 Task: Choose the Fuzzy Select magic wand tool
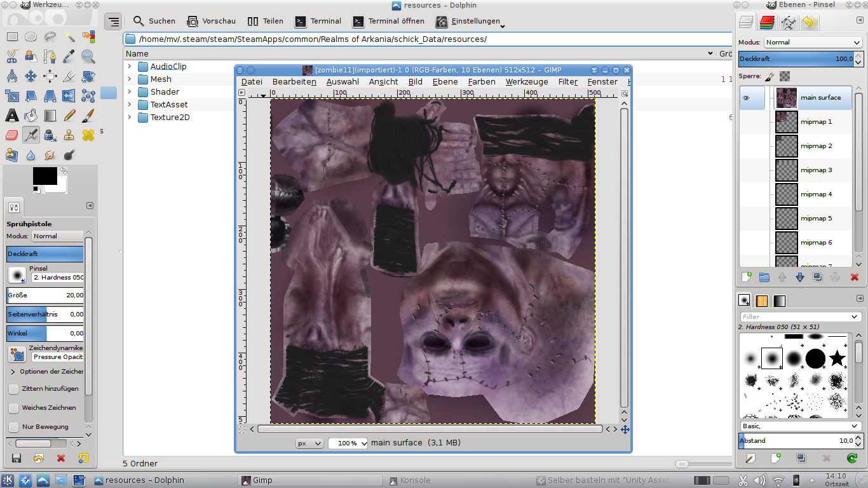tap(69, 37)
